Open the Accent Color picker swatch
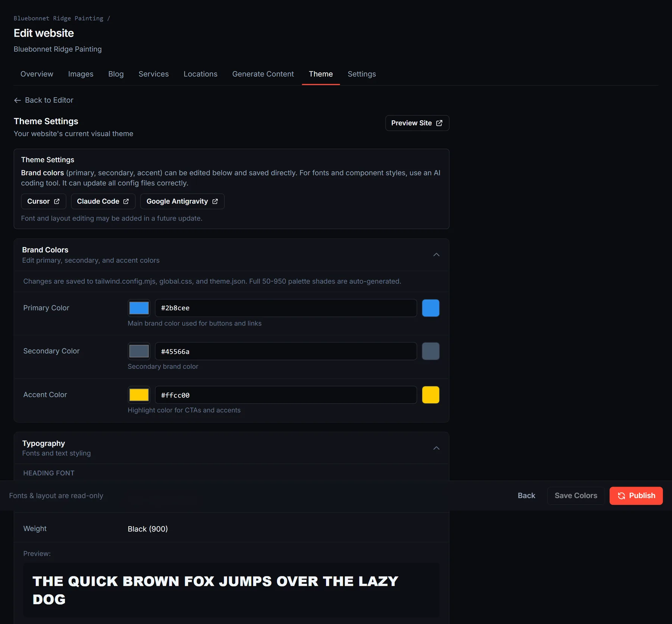 pos(139,395)
